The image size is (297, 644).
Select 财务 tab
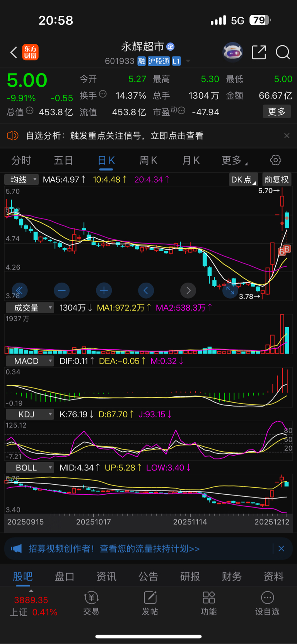(232, 577)
